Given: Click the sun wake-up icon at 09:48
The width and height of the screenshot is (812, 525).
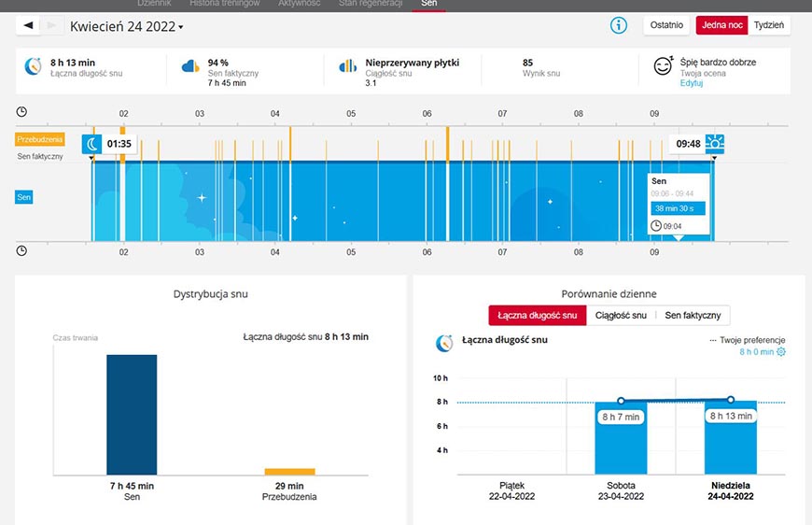Looking at the screenshot, I should tap(715, 144).
